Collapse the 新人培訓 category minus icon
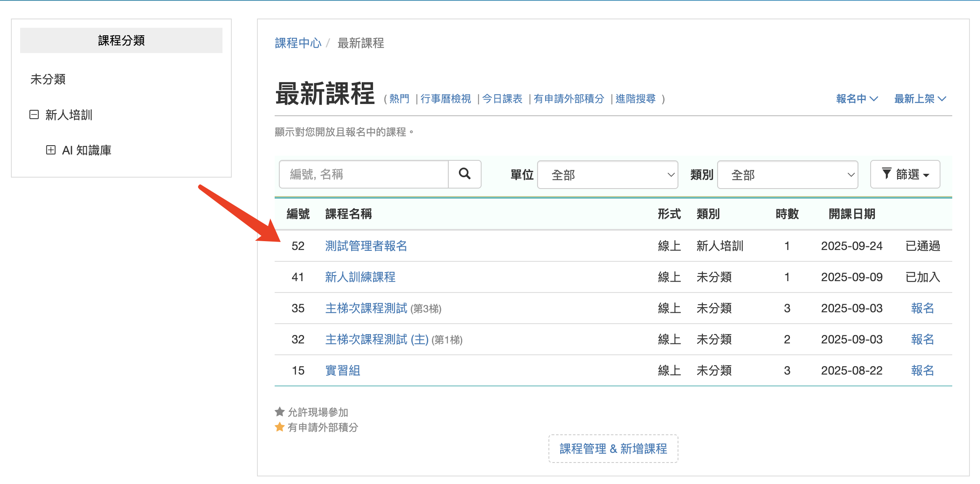The height and width of the screenshot is (484, 980). point(34,114)
